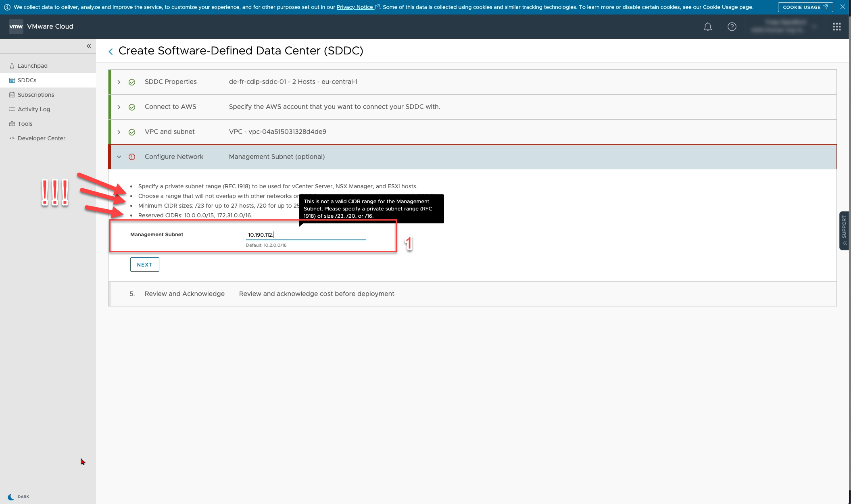Click into the Management Subnet field

306,235
